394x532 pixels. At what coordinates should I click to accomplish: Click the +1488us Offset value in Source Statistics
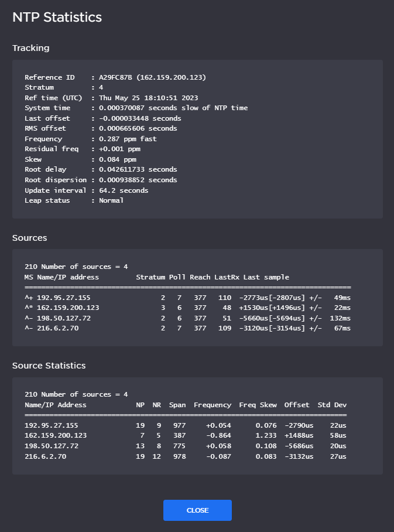pos(299,436)
